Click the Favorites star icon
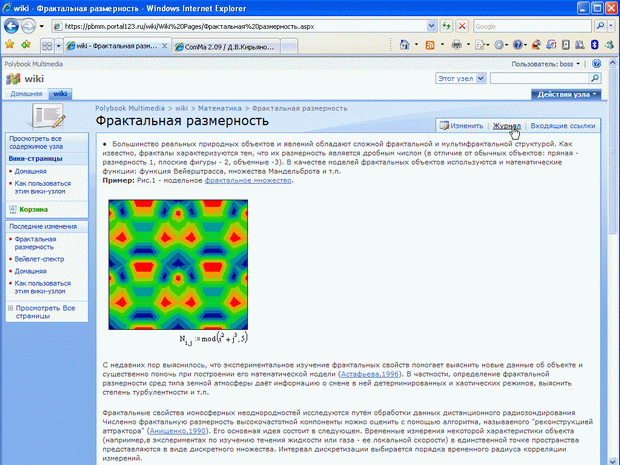The image size is (620, 465). coord(10,45)
